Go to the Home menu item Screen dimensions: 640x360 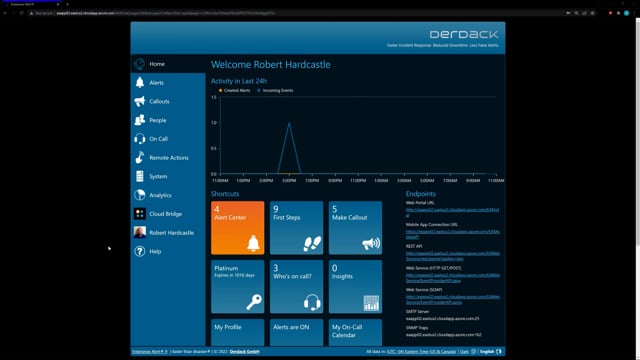(168, 64)
